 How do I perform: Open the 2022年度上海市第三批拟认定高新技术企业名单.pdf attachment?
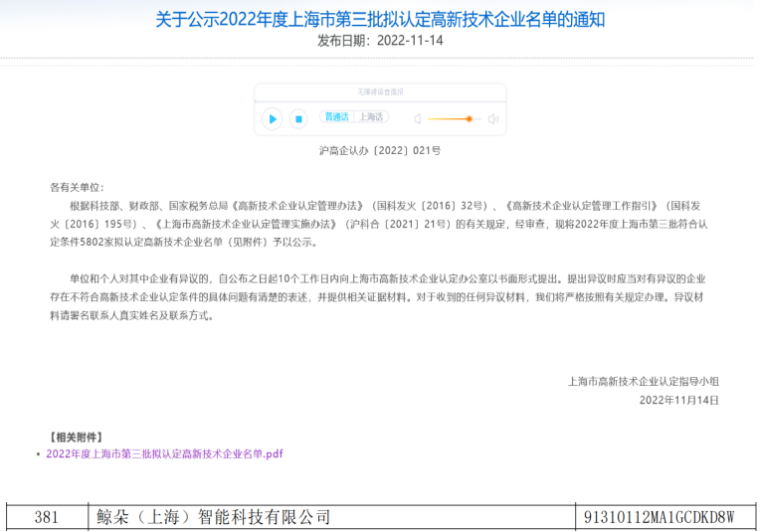click(164, 454)
